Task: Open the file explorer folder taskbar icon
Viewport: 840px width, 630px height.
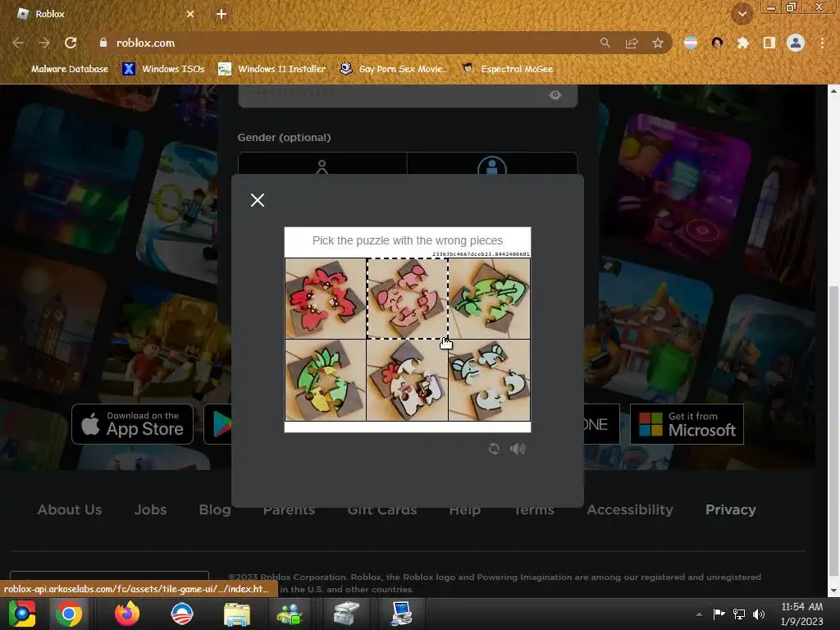Action: tap(237, 614)
